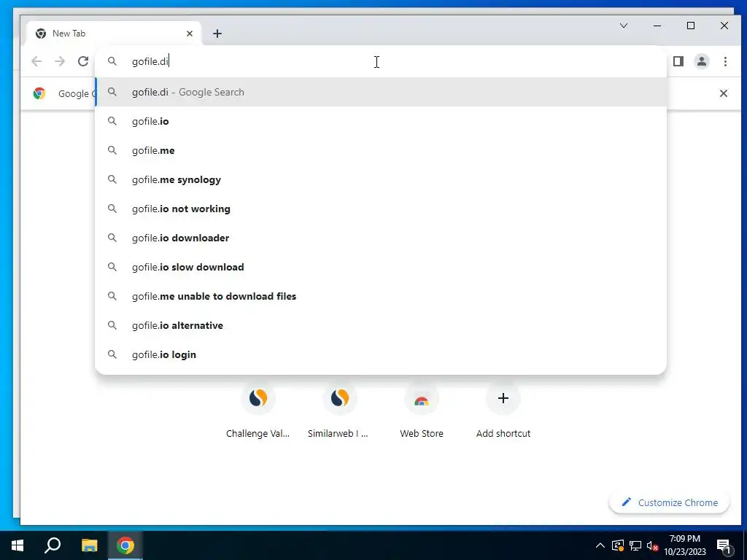This screenshot has width=747, height=560.
Task: Choose the 'gofile.io slow download' suggestion
Action: click(x=381, y=267)
